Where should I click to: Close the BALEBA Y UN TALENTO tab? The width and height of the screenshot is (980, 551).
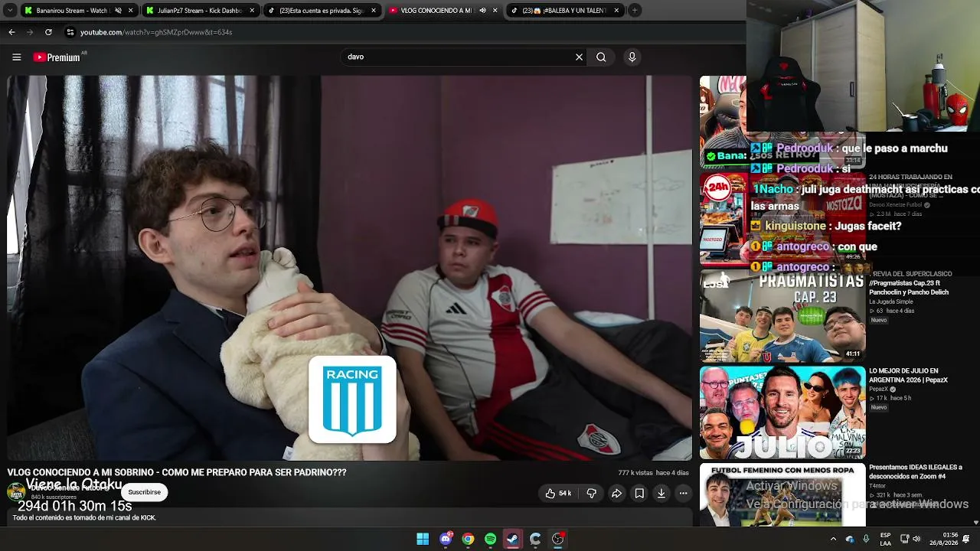point(616,11)
